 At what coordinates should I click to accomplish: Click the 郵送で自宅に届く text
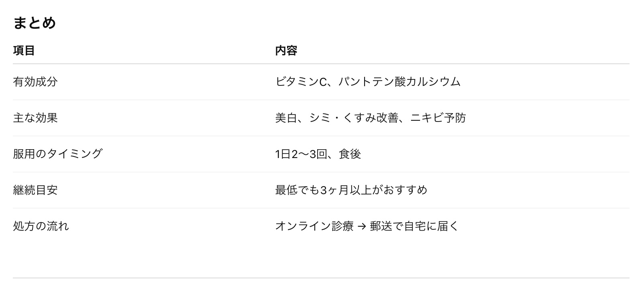point(414,226)
